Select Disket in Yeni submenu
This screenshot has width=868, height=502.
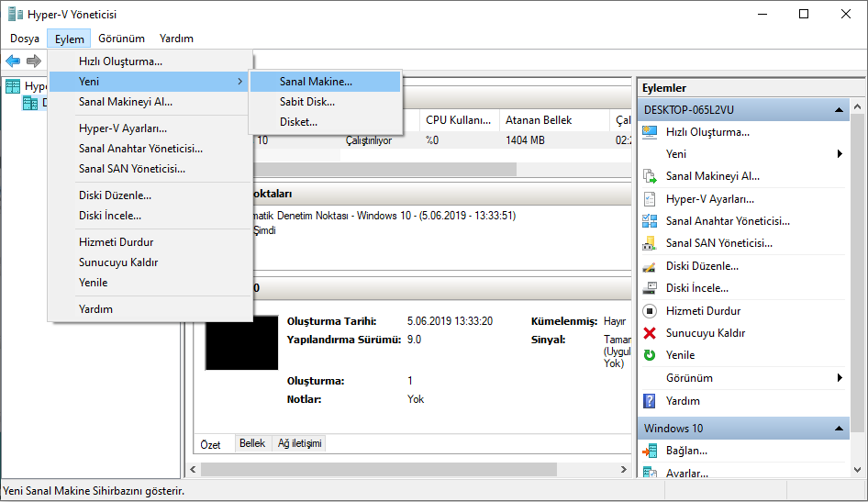[x=325, y=122]
